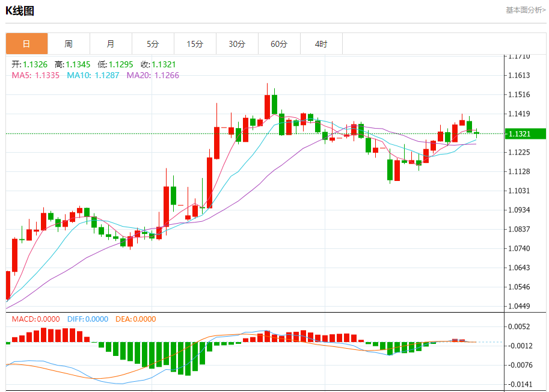Click the -0.0012 MACD axis label
Viewport: 549px width, 392px height.
(x=520, y=346)
